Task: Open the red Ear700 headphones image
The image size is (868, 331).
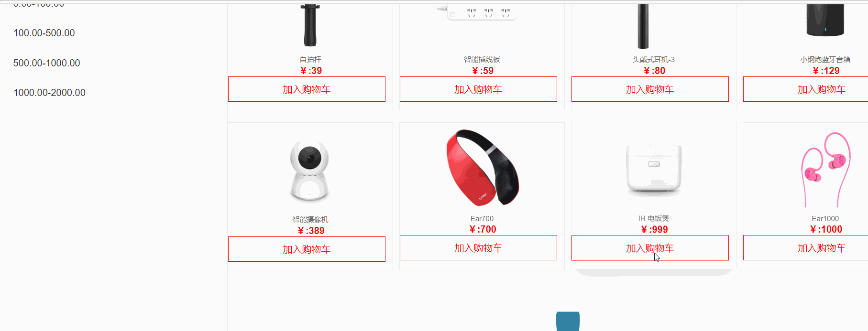Action: click(482, 168)
